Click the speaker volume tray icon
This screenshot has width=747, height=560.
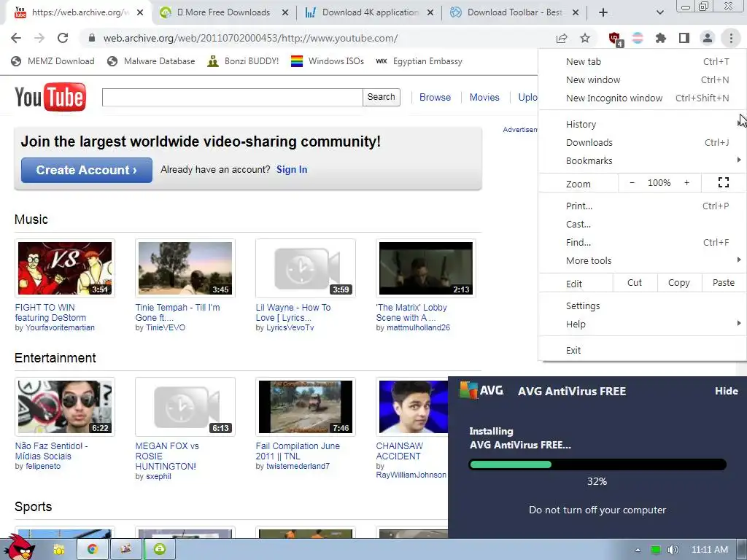pyautogui.click(x=673, y=550)
